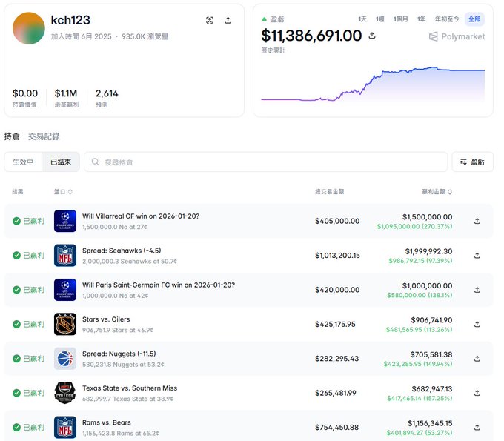Viewport: 504px width, 441px height.
Task: Switch to the 交易記錄 tab
Action: point(44,136)
